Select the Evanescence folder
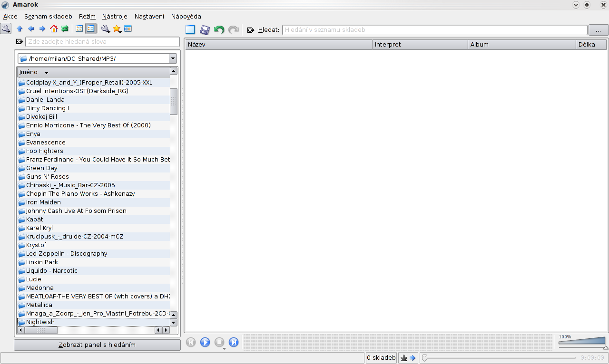The image size is (609, 364). pos(46,143)
